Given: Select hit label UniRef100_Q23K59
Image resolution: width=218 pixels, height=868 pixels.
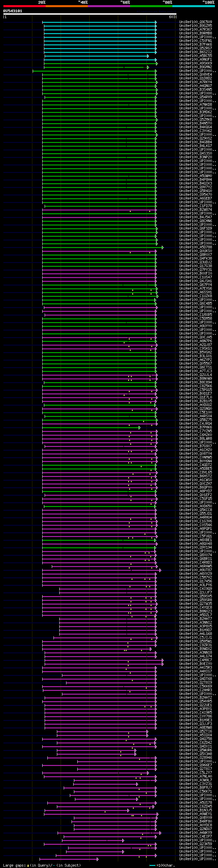Looking at the screenshot, I should (196, 844).
